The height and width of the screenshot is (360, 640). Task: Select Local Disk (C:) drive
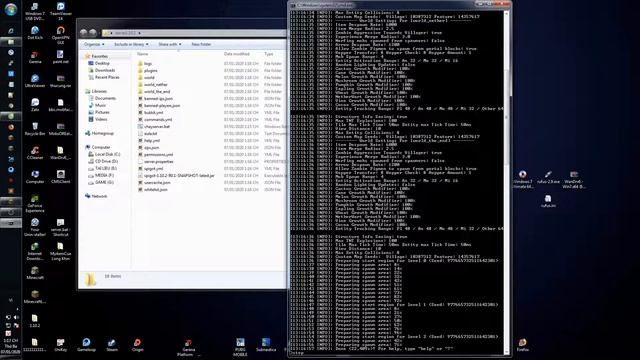104,154
